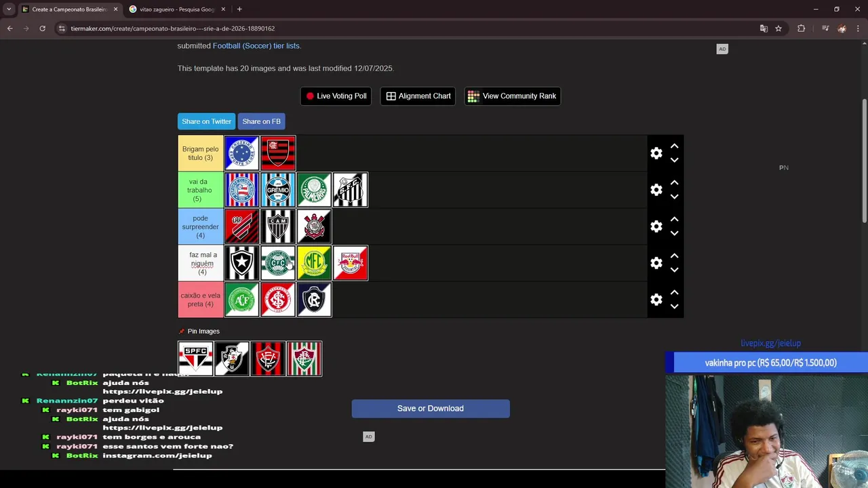Click the Internacional red logo
This screenshot has width=868, height=488.
[x=278, y=300]
